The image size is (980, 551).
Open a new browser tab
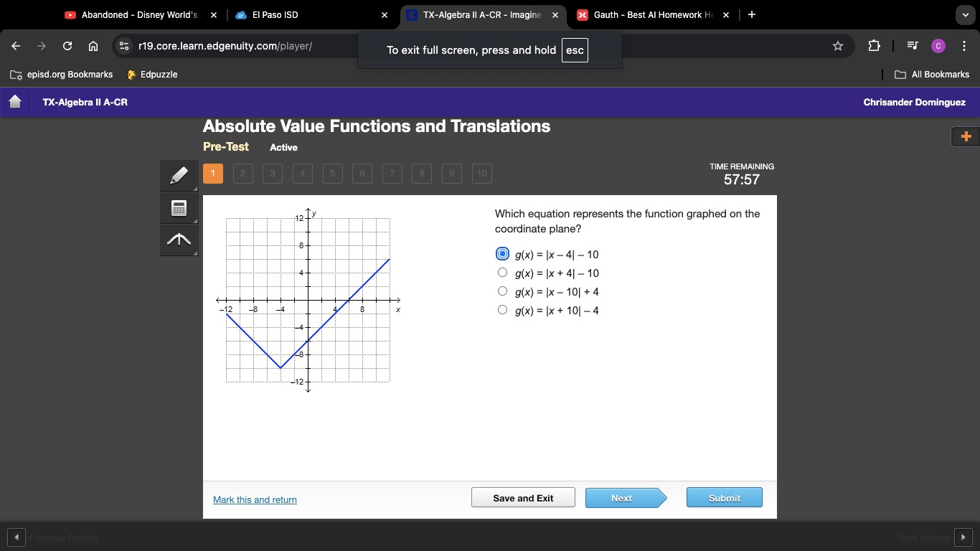pyautogui.click(x=752, y=14)
